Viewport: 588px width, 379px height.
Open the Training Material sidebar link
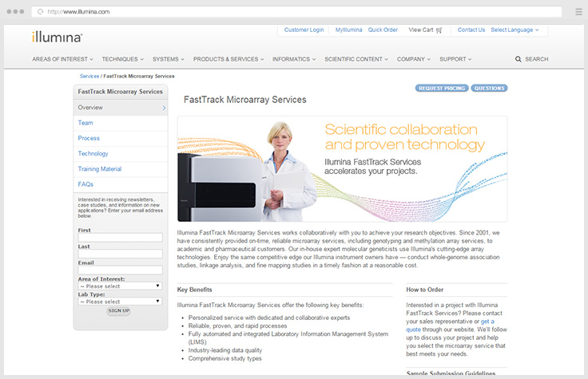[x=100, y=169]
